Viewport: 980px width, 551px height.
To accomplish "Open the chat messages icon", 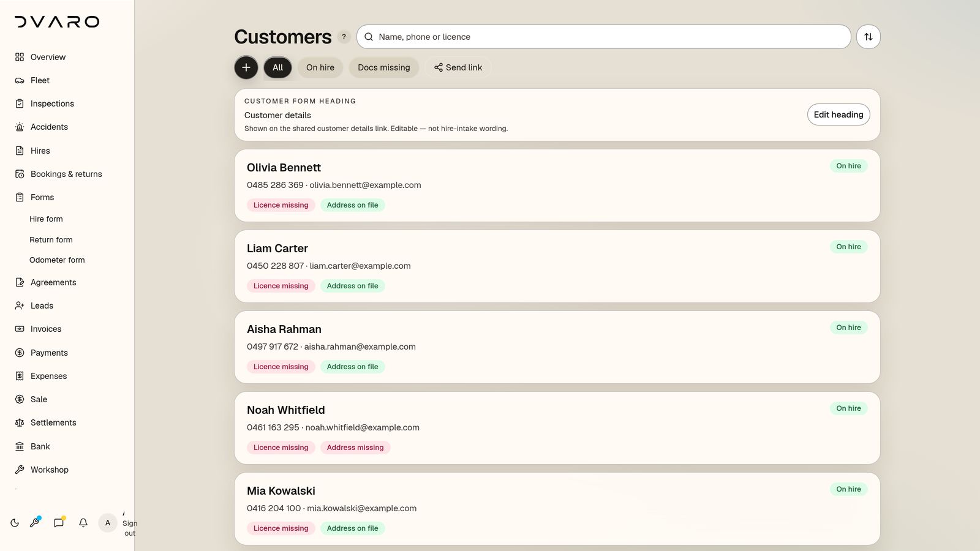I will point(59,522).
